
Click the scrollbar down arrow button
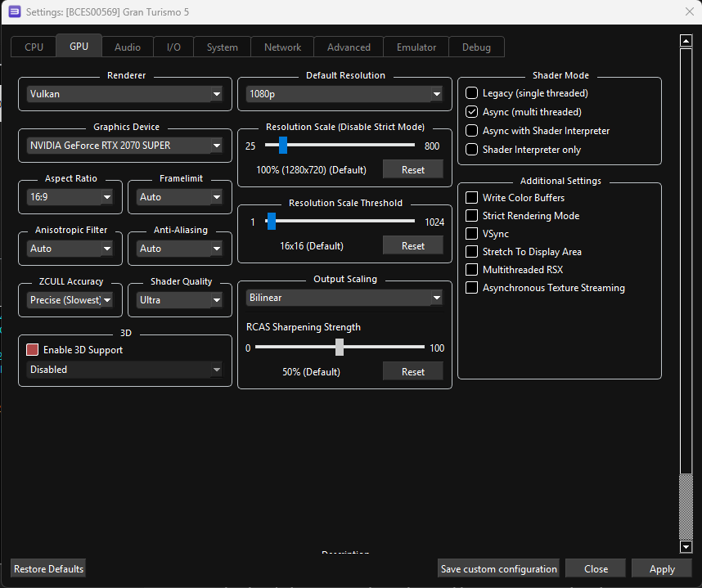(x=686, y=546)
